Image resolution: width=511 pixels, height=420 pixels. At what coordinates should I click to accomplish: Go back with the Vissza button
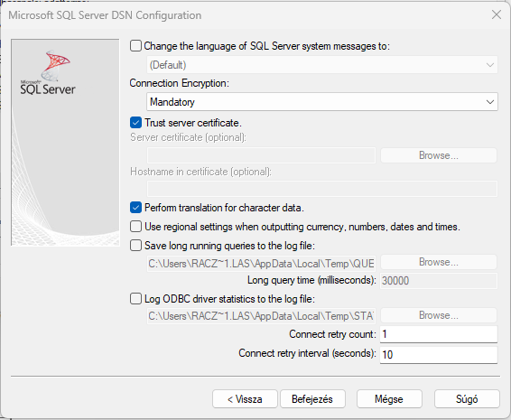click(245, 399)
